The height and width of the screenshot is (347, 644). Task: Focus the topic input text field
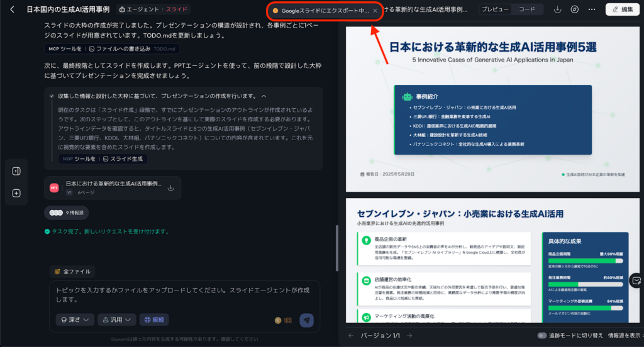coord(184,295)
